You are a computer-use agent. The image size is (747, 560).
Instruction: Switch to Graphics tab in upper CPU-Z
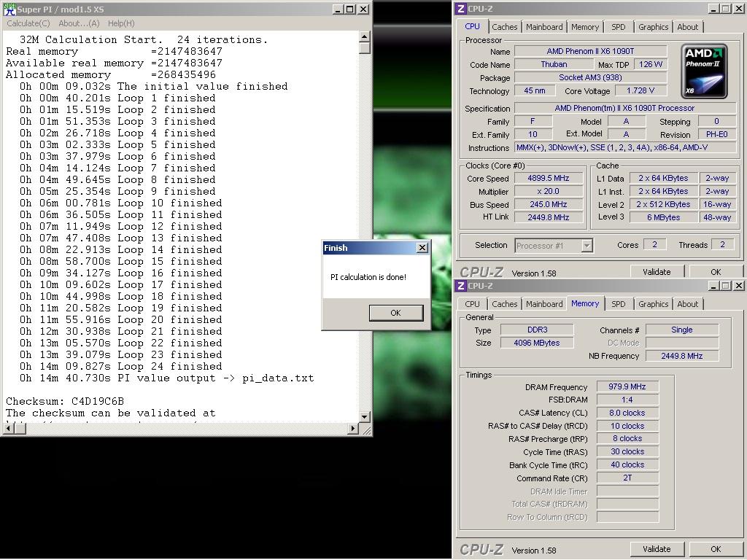pos(653,27)
